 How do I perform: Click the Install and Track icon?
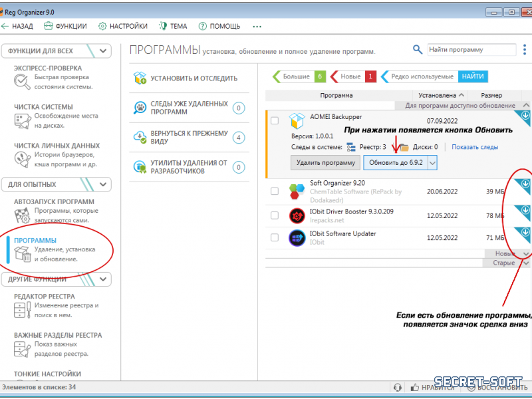tap(140, 78)
